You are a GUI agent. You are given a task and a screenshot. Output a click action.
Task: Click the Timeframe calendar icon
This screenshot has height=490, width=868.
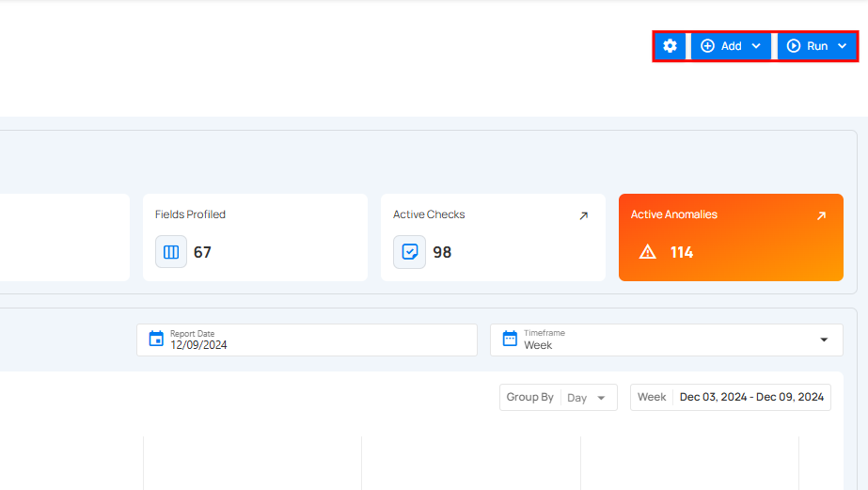coord(510,339)
